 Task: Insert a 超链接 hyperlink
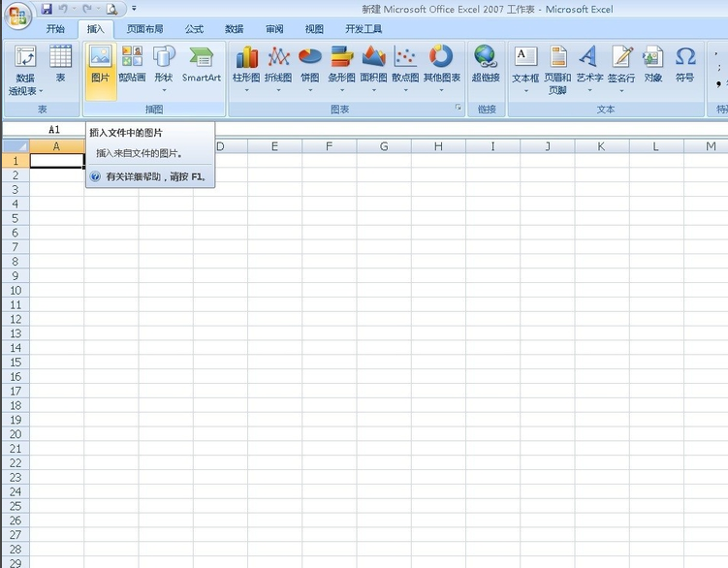point(486,64)
